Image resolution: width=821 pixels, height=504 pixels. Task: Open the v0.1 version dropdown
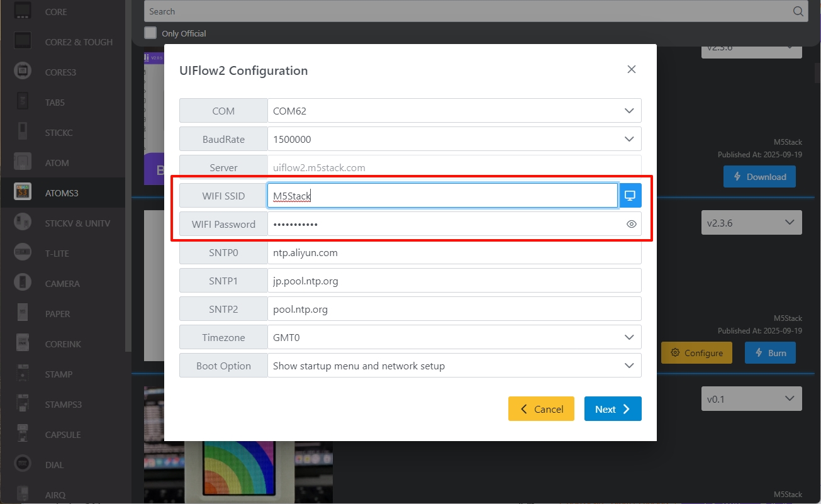pos(751,399)
